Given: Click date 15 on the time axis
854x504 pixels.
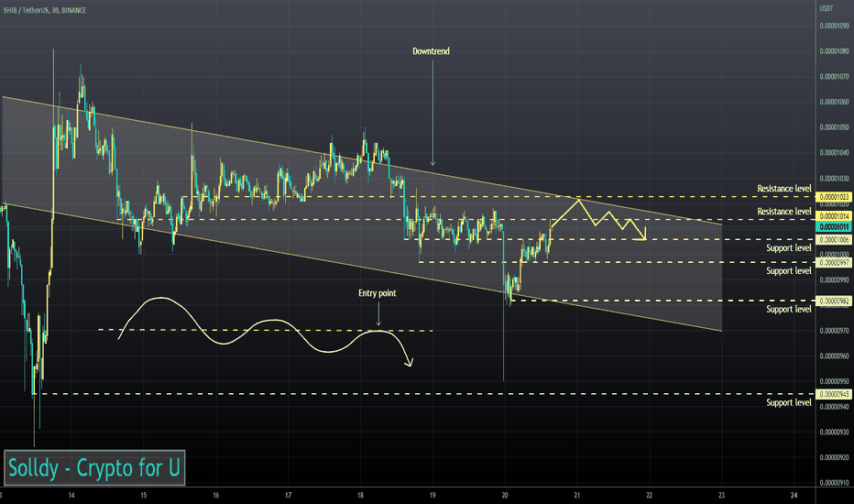Looking at the screenshot, I should (x=144, y=495).
